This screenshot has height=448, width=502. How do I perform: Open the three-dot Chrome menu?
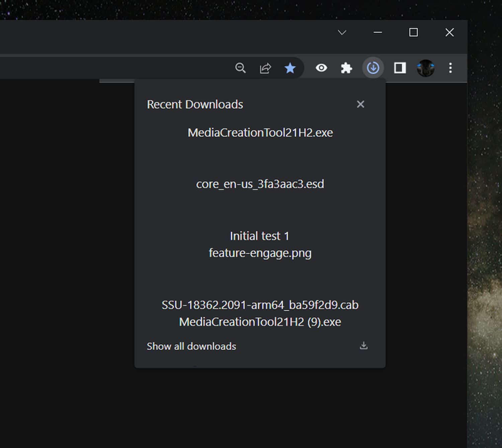450,68
